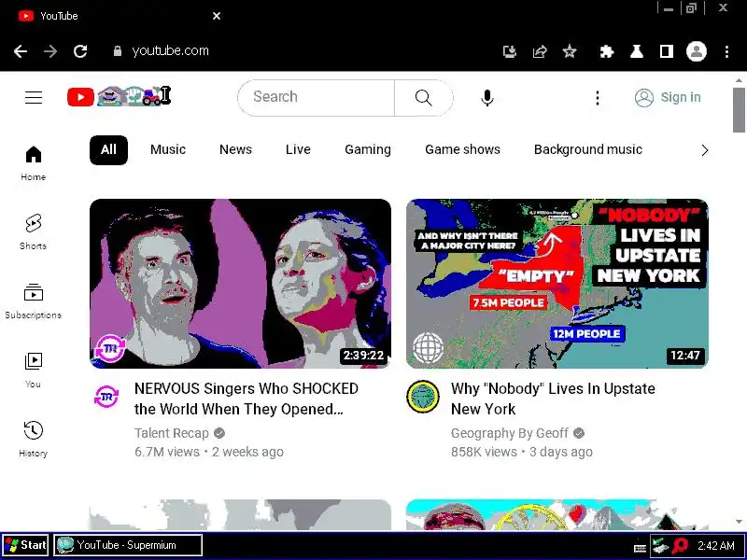Go back with the browser back arrow
Screen dimensions: 747x560
(21, 51)
